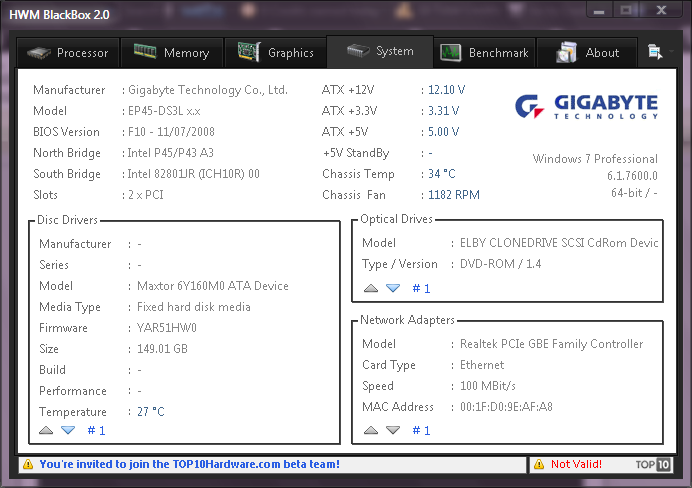Minimize the HWM BlackBox window
This screenshot has height=488, width=692.
click(599, 10)
